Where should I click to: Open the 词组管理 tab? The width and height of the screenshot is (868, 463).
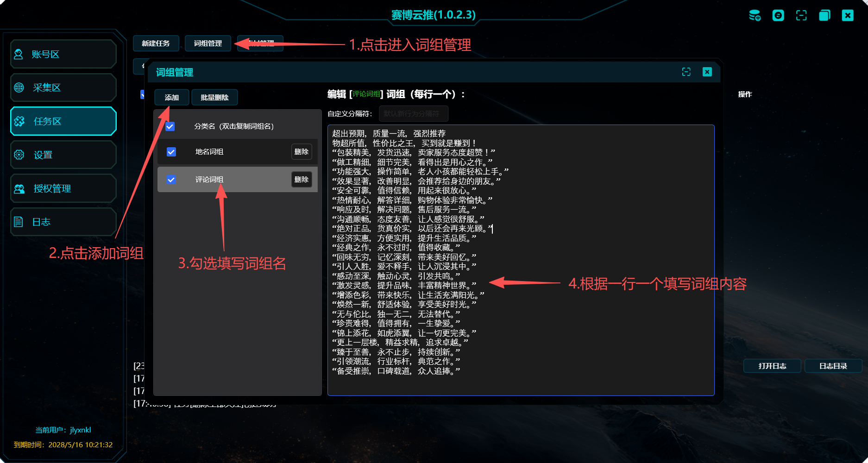(208, 43)
